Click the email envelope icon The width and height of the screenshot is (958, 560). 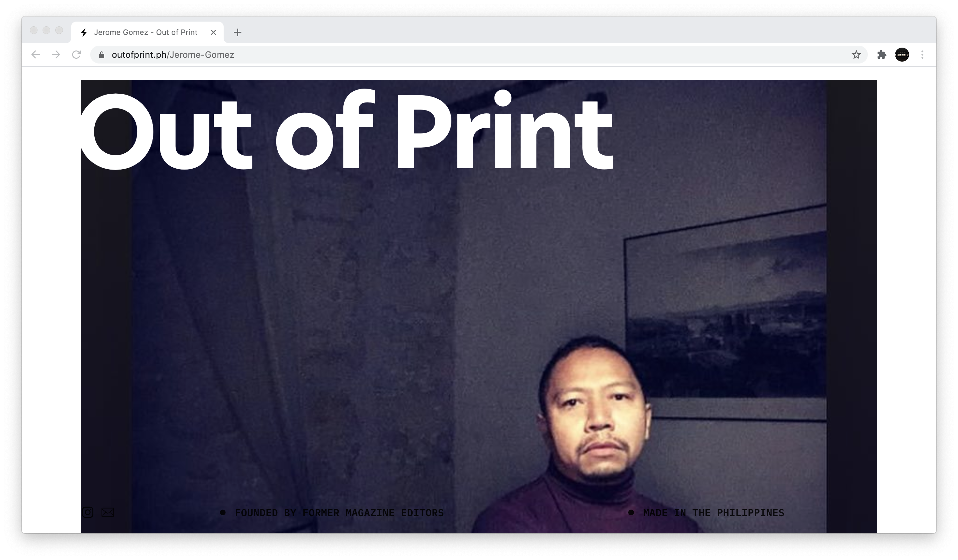click(x=108, y=512)
